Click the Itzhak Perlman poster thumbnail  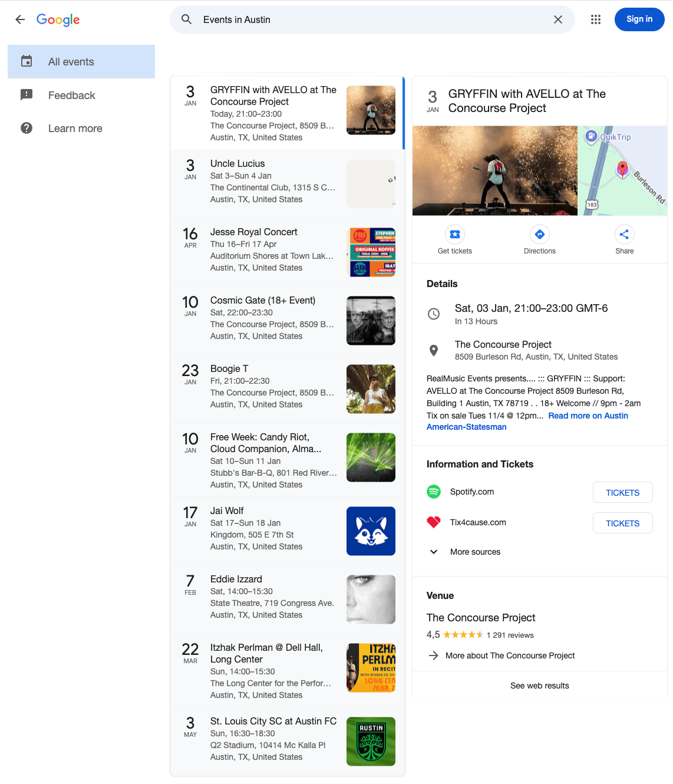coord(371,668)
